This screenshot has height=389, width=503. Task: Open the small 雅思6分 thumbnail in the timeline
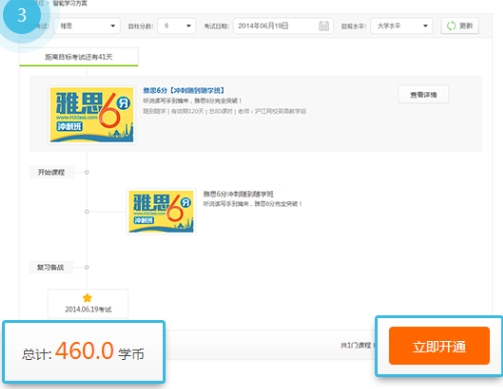161,211
